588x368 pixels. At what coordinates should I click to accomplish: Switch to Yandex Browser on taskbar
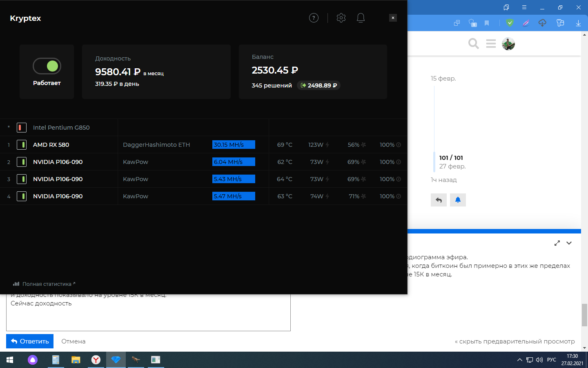pyautogui.click(x=96, y=360)
